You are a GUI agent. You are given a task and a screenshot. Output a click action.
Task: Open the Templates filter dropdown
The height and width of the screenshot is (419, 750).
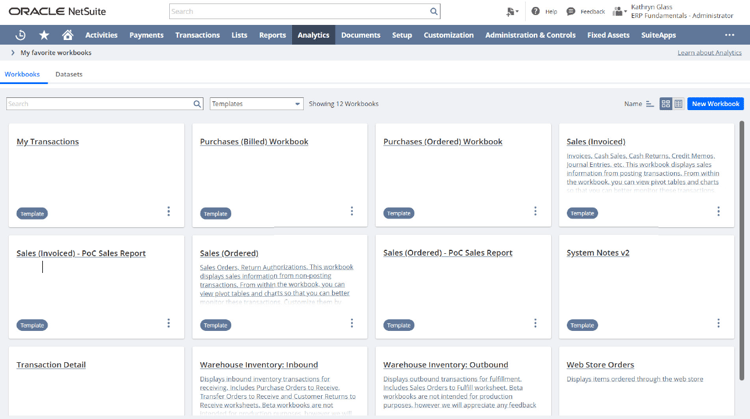(x=256, y=104)
